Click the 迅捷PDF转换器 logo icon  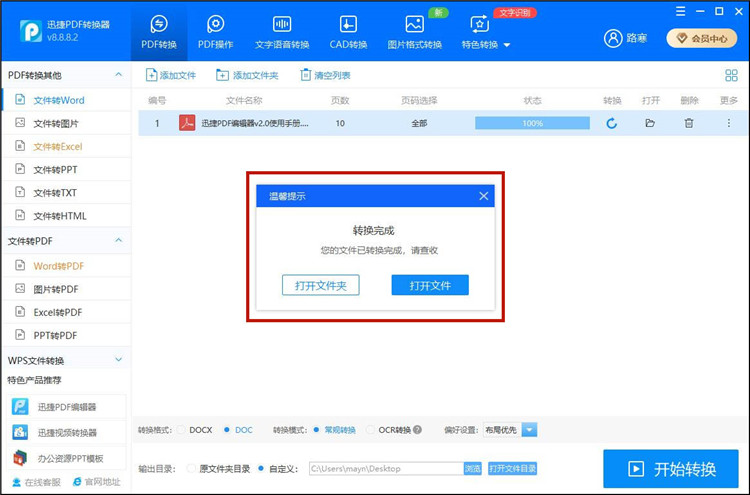[31, 31]
